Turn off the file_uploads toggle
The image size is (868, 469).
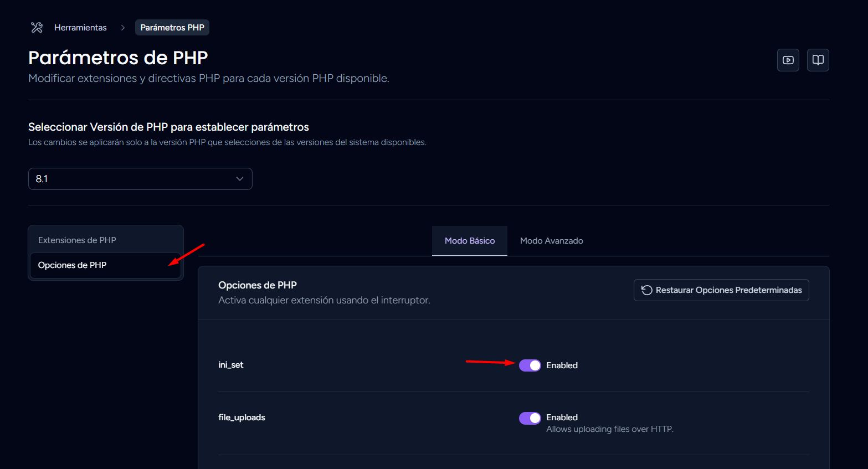530,418
